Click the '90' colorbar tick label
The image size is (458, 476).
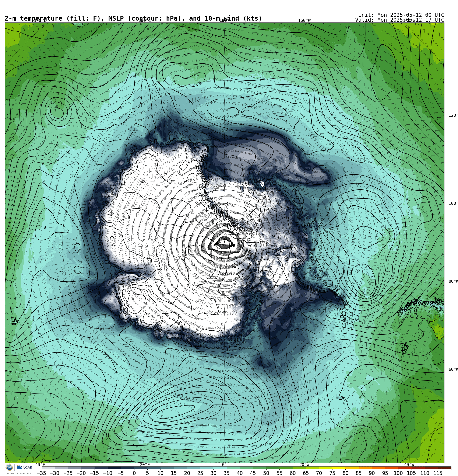click(372, 473)
